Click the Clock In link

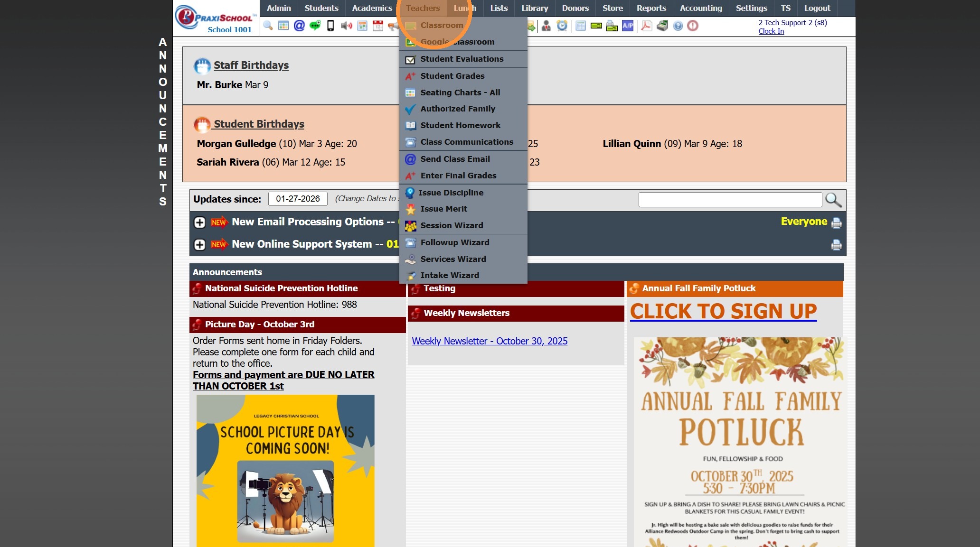pos(771,31)
